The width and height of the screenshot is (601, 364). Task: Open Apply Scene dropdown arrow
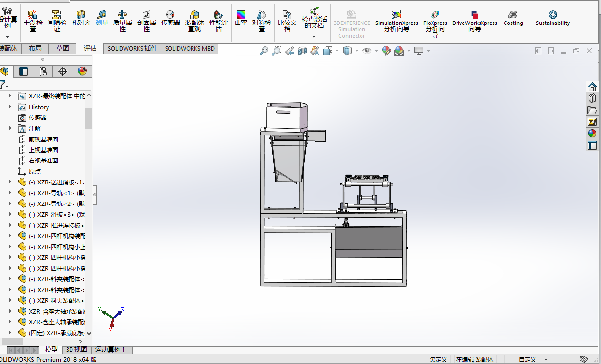(409, 51)
